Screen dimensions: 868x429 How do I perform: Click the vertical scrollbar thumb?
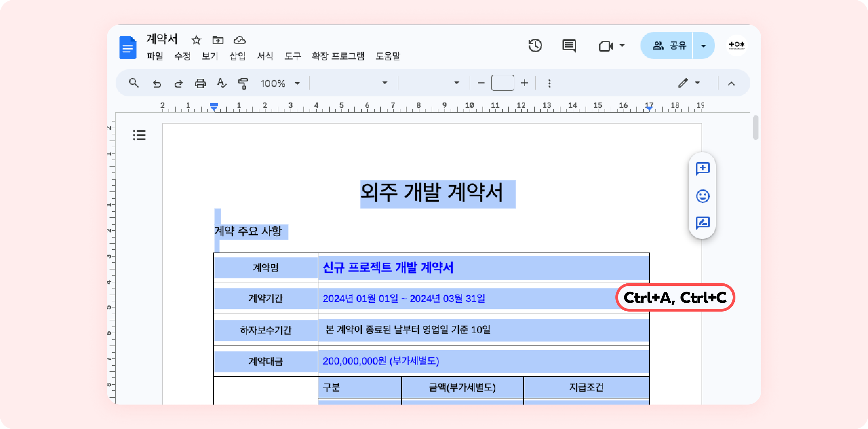point(755,128)
